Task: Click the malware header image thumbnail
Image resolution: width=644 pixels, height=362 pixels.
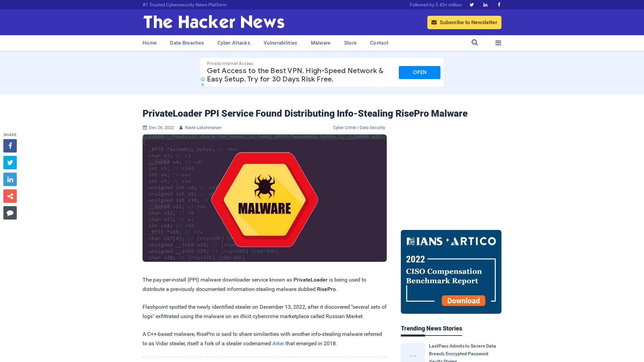Action: tap(265, 197)
